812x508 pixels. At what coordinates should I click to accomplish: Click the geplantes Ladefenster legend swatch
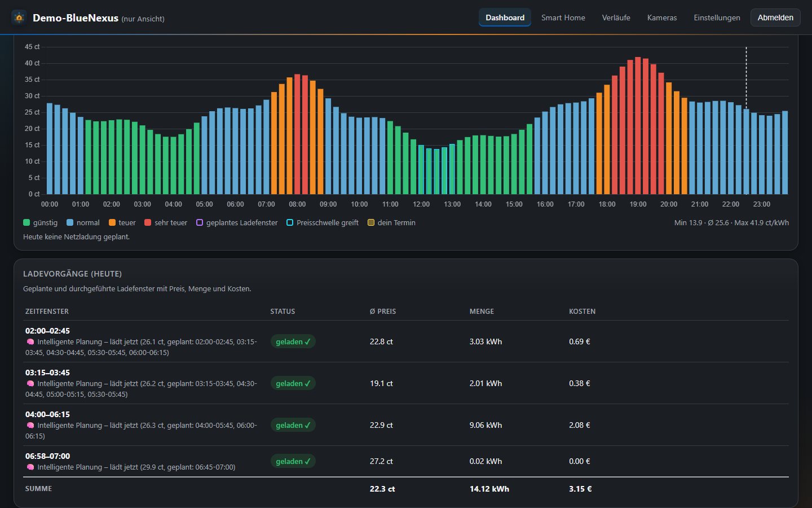coord(200,222)
